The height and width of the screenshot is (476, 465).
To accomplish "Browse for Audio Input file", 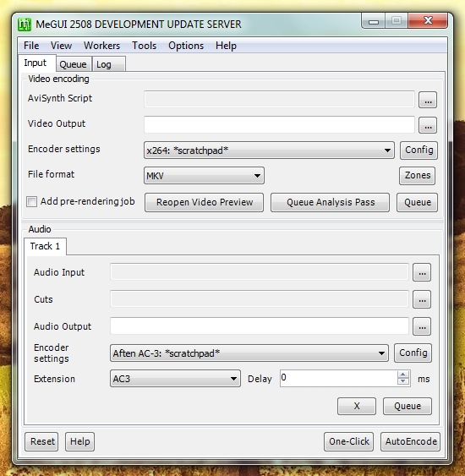I will tap(422, 272).
